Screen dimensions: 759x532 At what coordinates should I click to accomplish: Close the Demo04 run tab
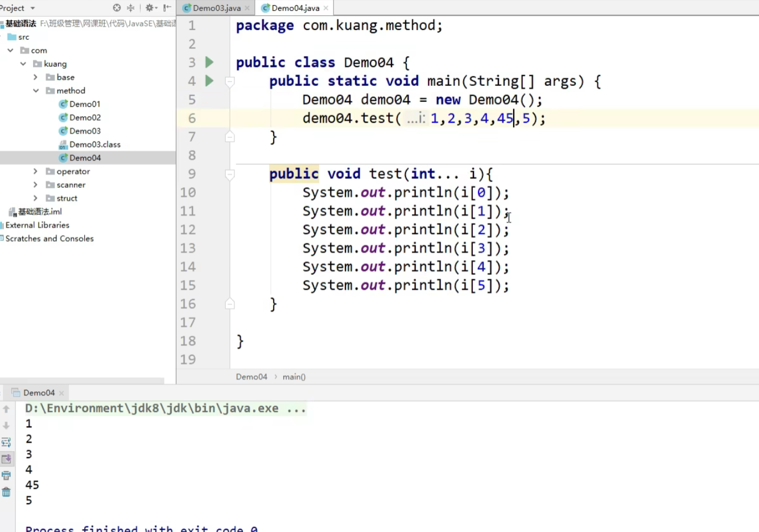tap(61, 393)
